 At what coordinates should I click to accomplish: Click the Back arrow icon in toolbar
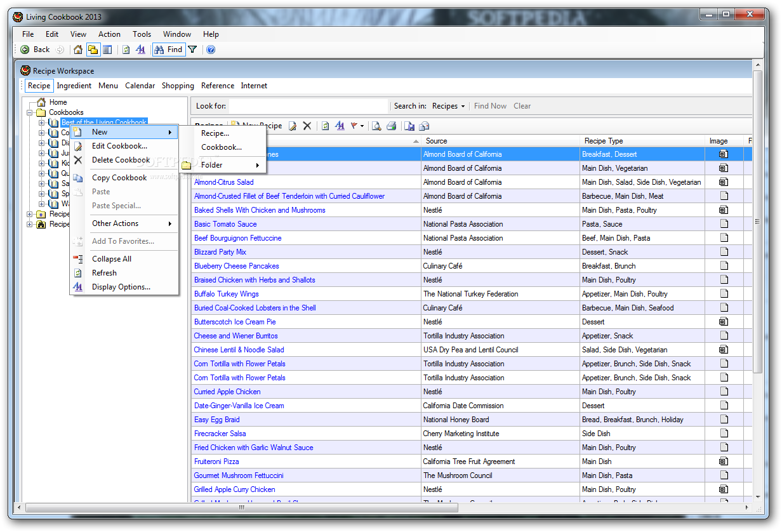pyautogui.click(x=25, y=50)
